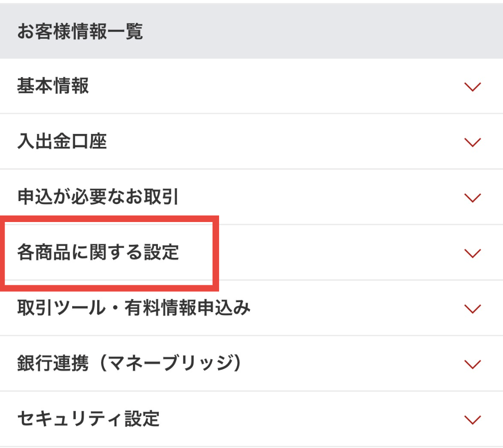Open the highlighted 各商品に関する設定 entry
This screenshot has width=503, height=448.
click(x=98, y=253)
